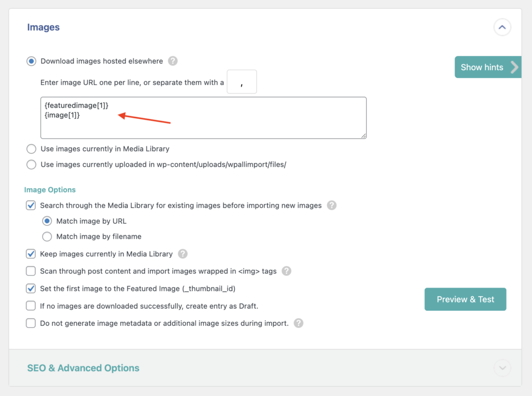
Task: View help for image metadata generation option
Action: 298,323
